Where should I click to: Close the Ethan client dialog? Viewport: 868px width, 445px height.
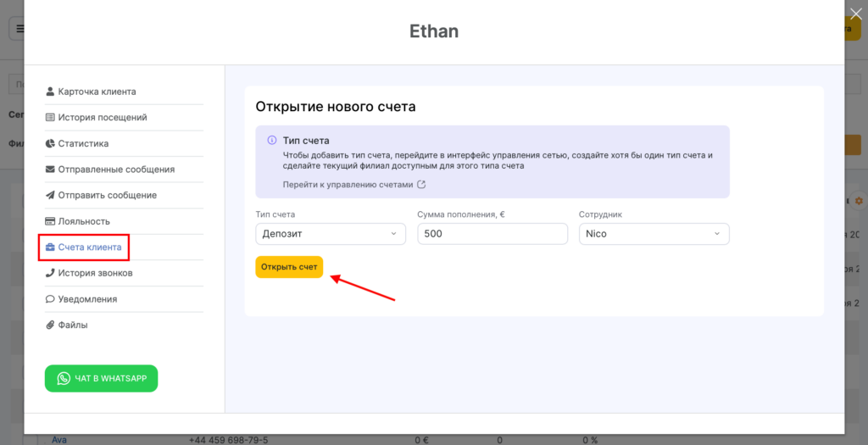(855, 13)
